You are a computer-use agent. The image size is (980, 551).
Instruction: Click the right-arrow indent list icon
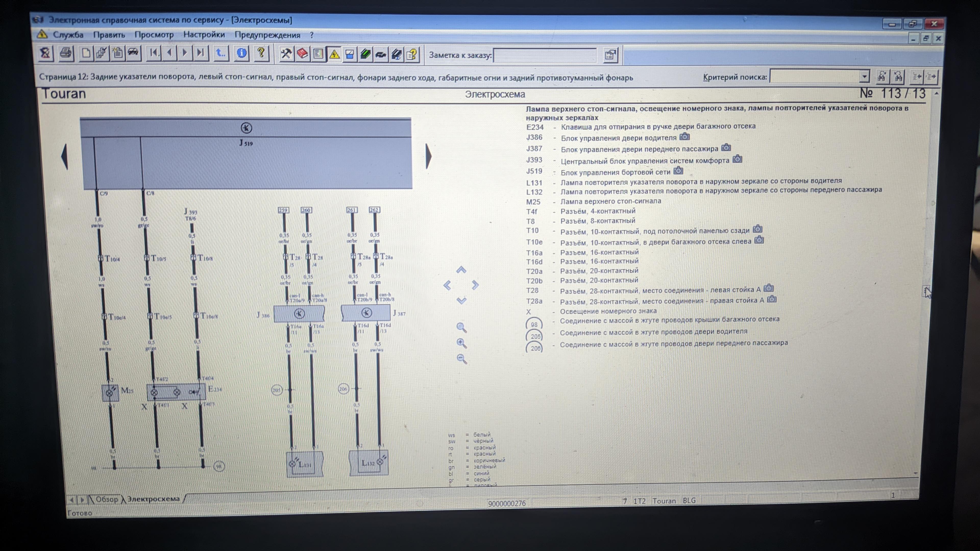931,77
